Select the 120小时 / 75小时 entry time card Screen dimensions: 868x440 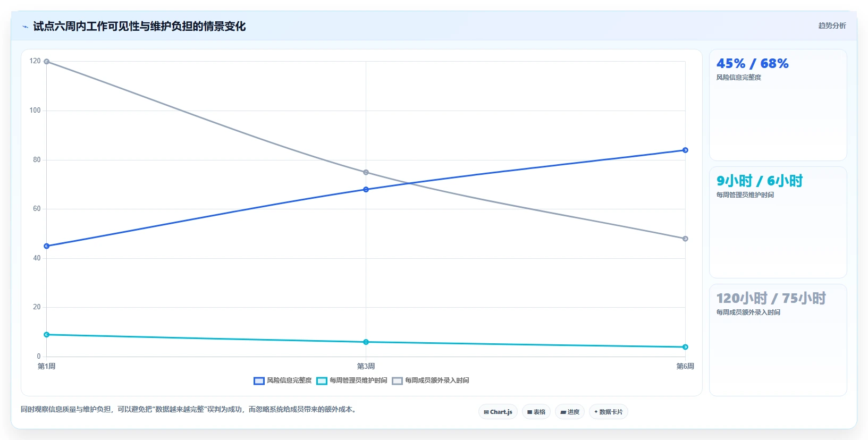tap(778, 340)
